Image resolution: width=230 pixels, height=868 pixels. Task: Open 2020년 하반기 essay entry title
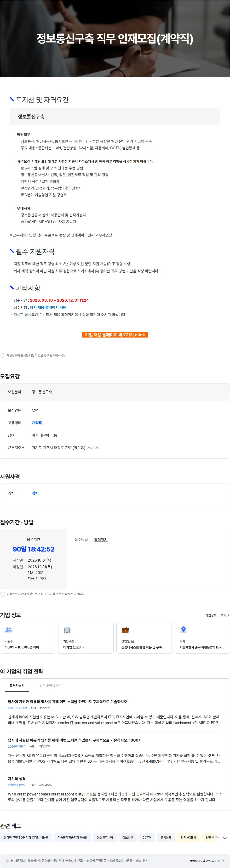click(x=68, y=702)
